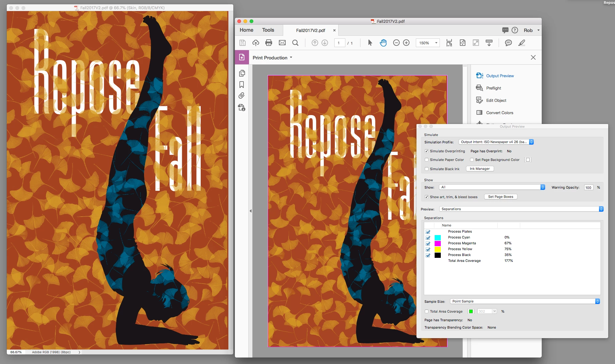Image resolution: width=615 pixels, height=364 pixels.
Task: Select the Hand pan tool
Action: 383,43
